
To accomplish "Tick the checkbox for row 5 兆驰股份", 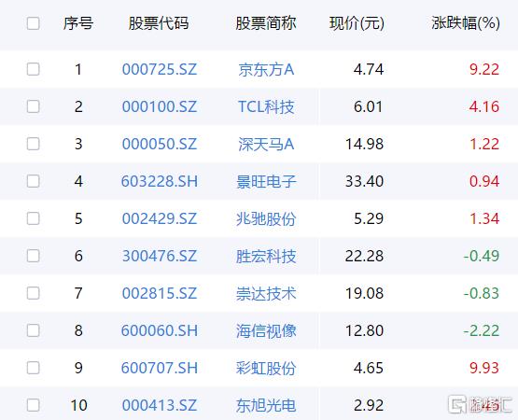I will click(33, 218).
